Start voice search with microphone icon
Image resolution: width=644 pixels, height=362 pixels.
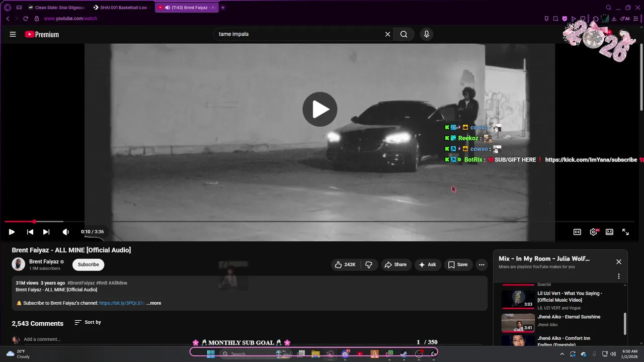tap(427, 34)
